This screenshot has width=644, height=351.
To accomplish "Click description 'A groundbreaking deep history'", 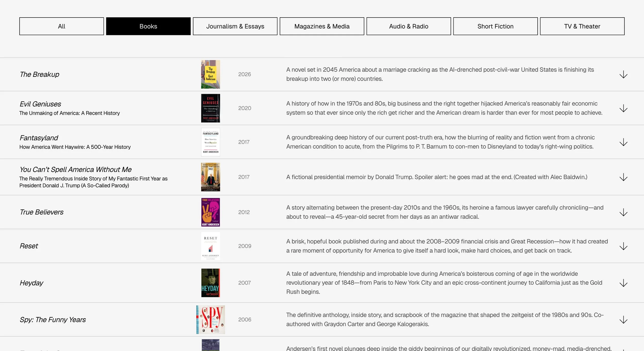I will point(440,142).
